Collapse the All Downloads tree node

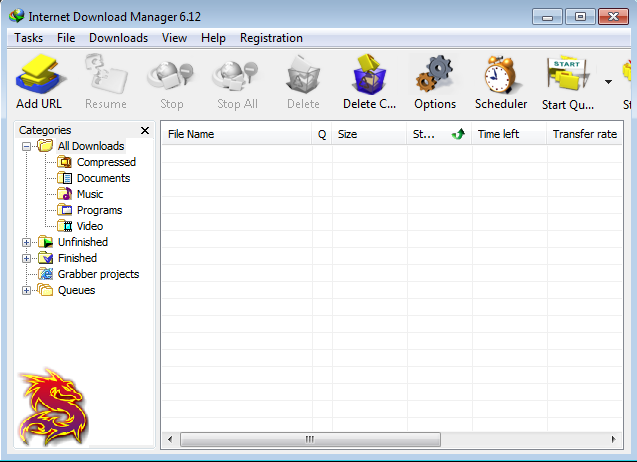click(x=26, y=146)
